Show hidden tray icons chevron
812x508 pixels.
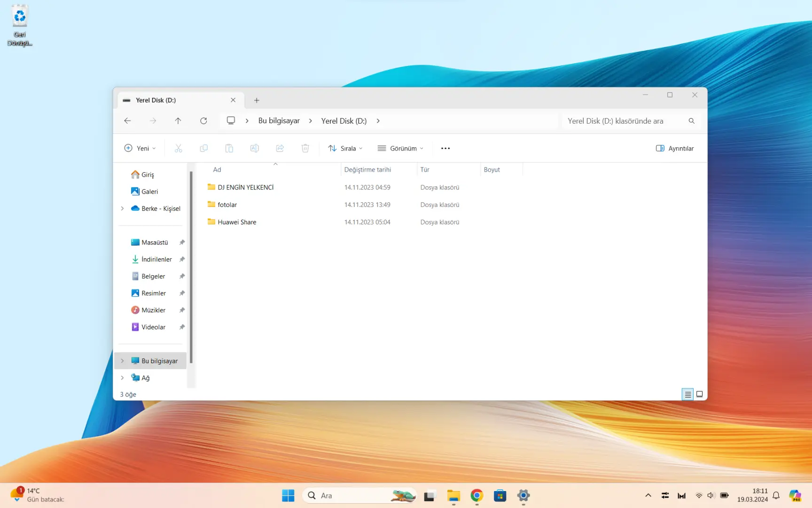648,495
